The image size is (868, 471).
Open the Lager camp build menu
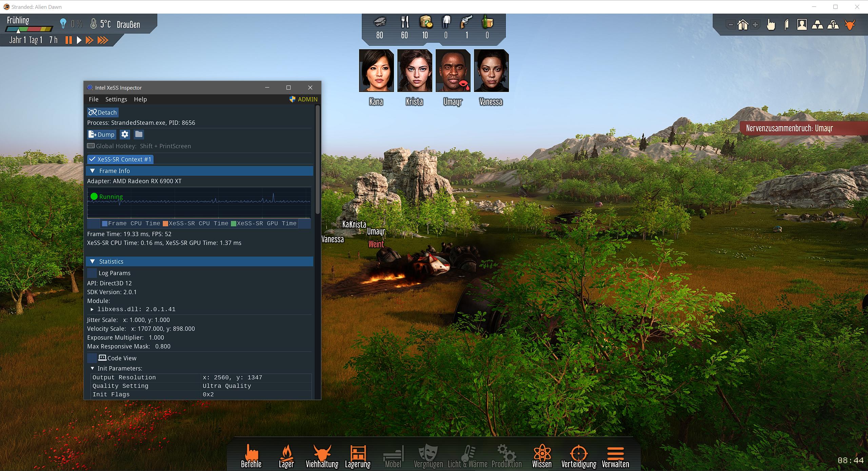click(x=286, y=456)
